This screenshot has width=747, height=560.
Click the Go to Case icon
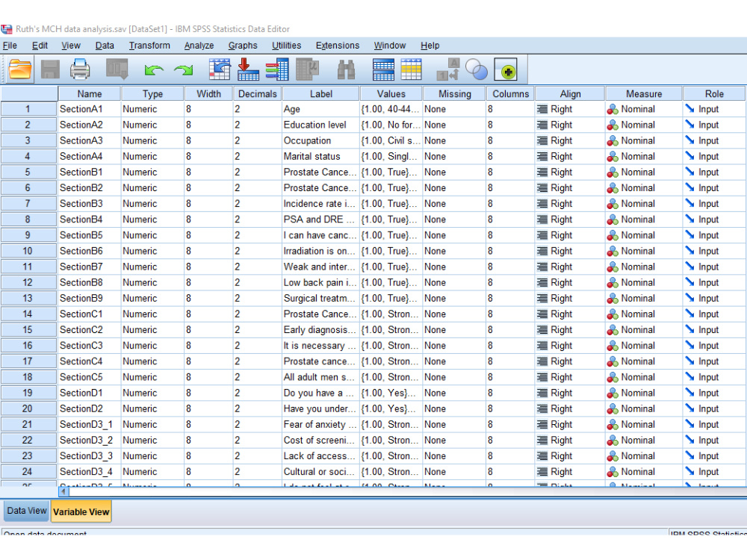coord(219,69)
